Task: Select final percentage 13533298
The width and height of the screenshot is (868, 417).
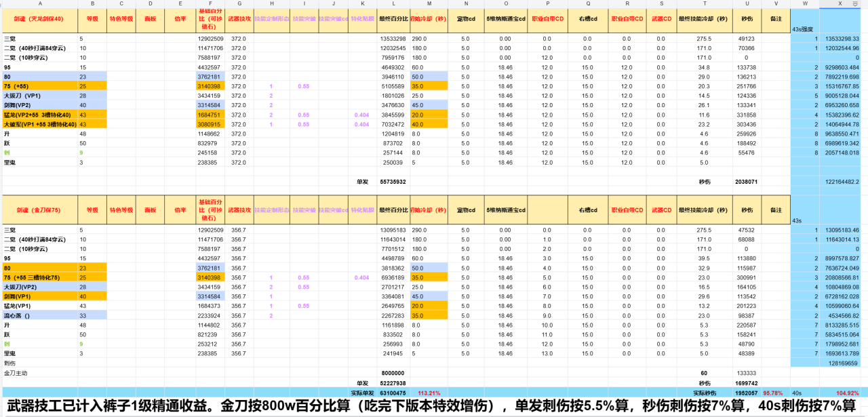Action: click(393, 39)
